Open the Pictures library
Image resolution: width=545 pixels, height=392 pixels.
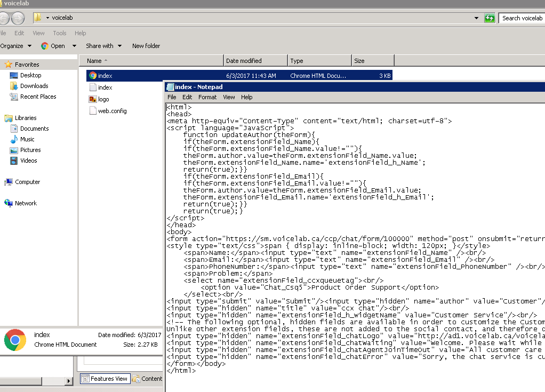(30, 150)
